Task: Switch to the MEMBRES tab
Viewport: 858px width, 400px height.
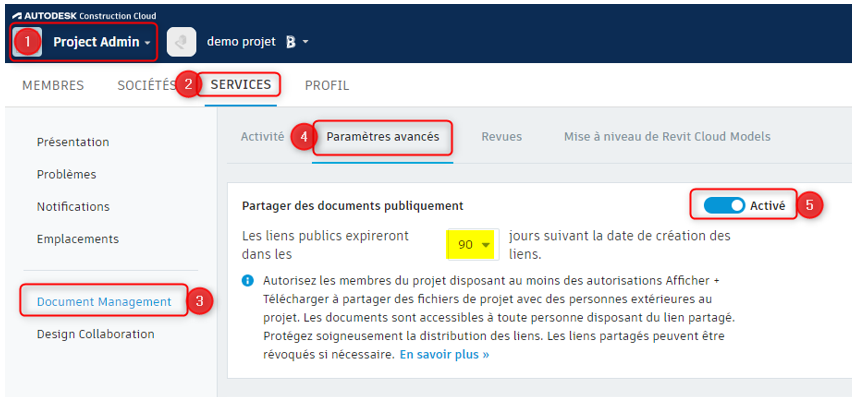Action: coord(53,86)
